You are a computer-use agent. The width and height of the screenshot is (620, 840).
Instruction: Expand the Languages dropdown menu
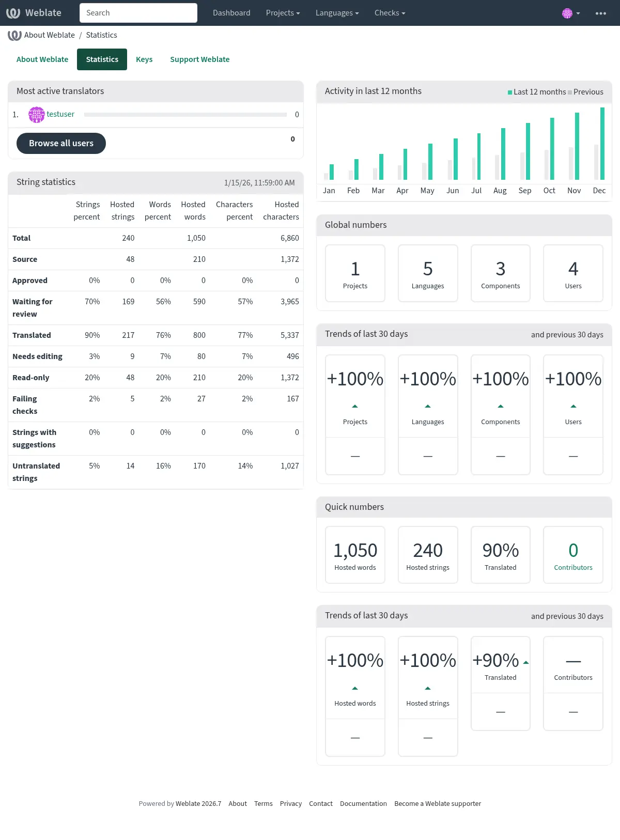tap(337, 13)
